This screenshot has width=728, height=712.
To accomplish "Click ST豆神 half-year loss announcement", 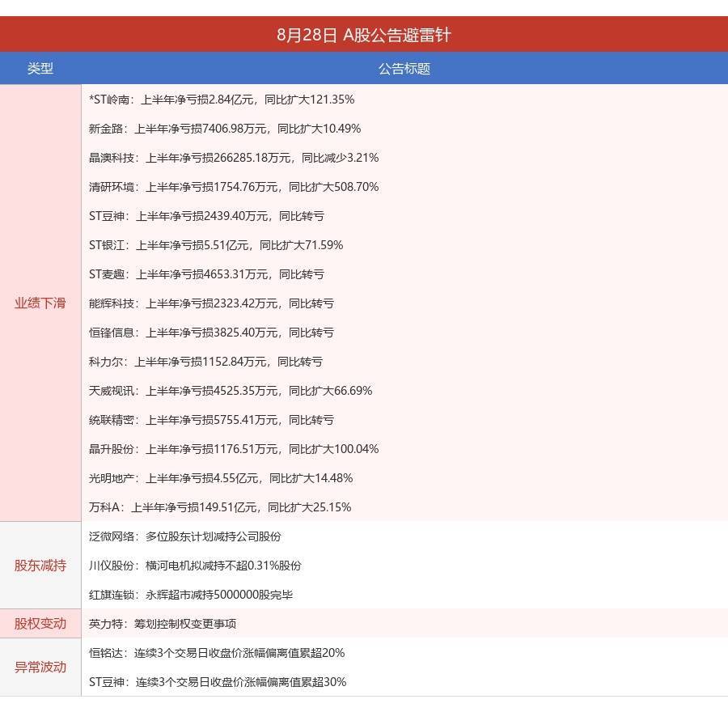I will pyautogui.click(x=206, y=216).
